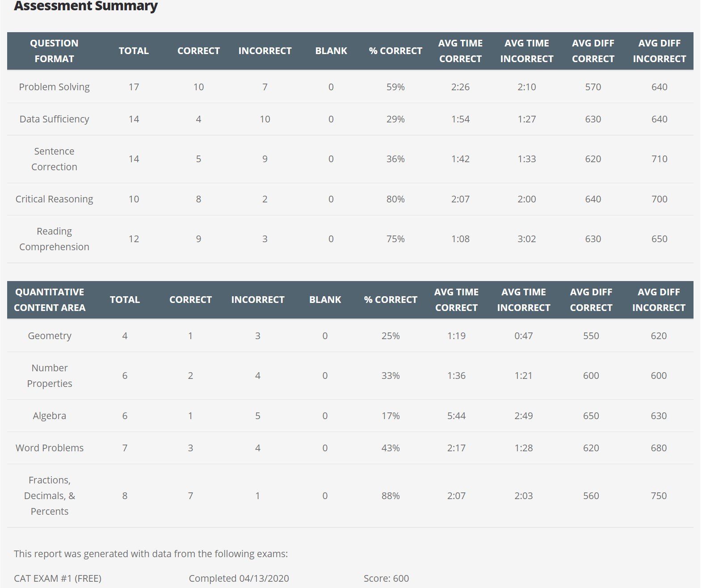Select the Critical Reasoning row label

[x=54, y=199]
